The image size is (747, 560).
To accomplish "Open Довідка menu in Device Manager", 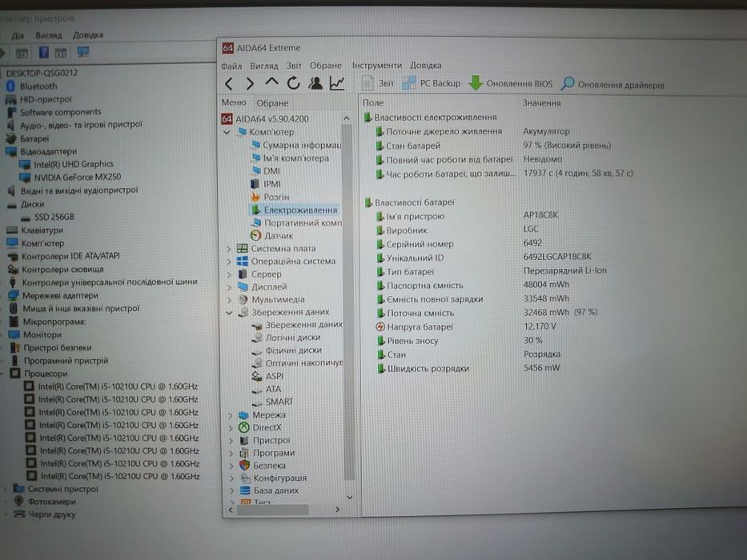I will (88, 35).
